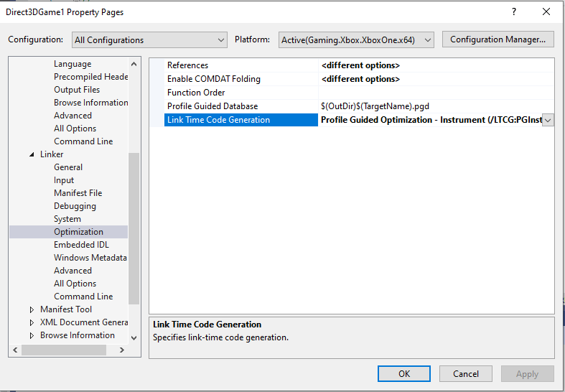Select Advanced page under Linker
The height and width of the screenshot is (392, 565).
coord(73,271)
